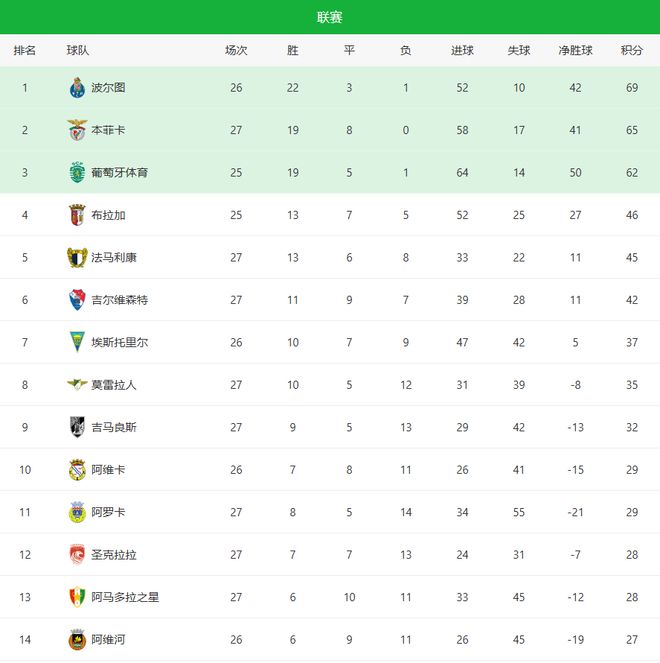Viewport: 660px width, 663px height.
Task: Click the 阿维卡 team crest icon
Action: point(77,469)
